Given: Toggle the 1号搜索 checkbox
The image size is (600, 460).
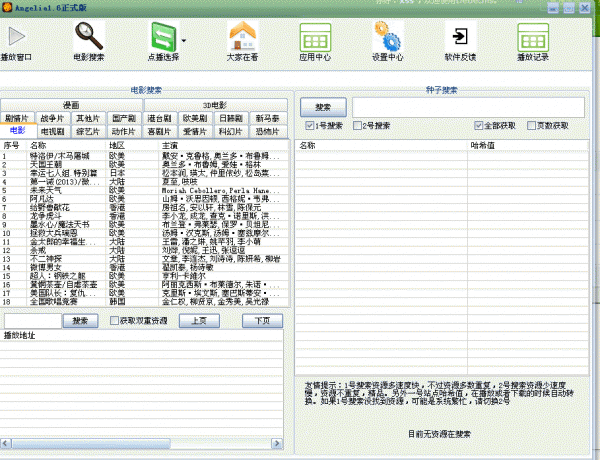Looking at the screenshot, I should 309,126.
